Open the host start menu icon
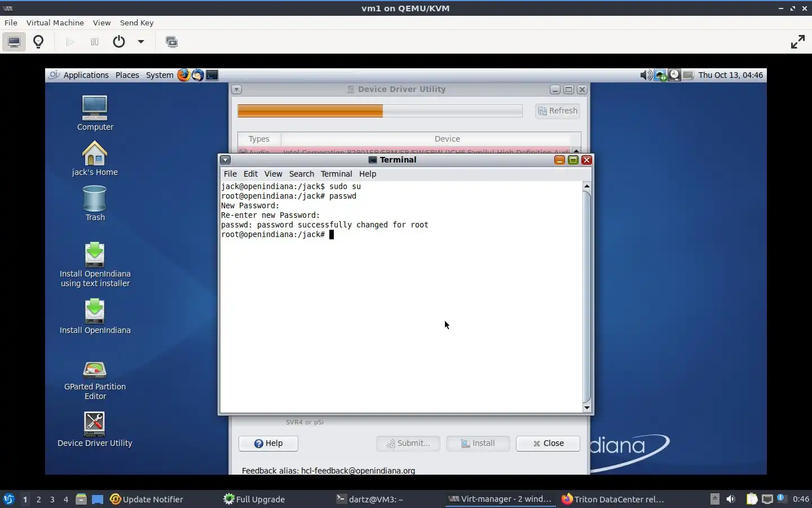Image resolution: width=812 pixels, height=508 pixels. pos(9,499)
